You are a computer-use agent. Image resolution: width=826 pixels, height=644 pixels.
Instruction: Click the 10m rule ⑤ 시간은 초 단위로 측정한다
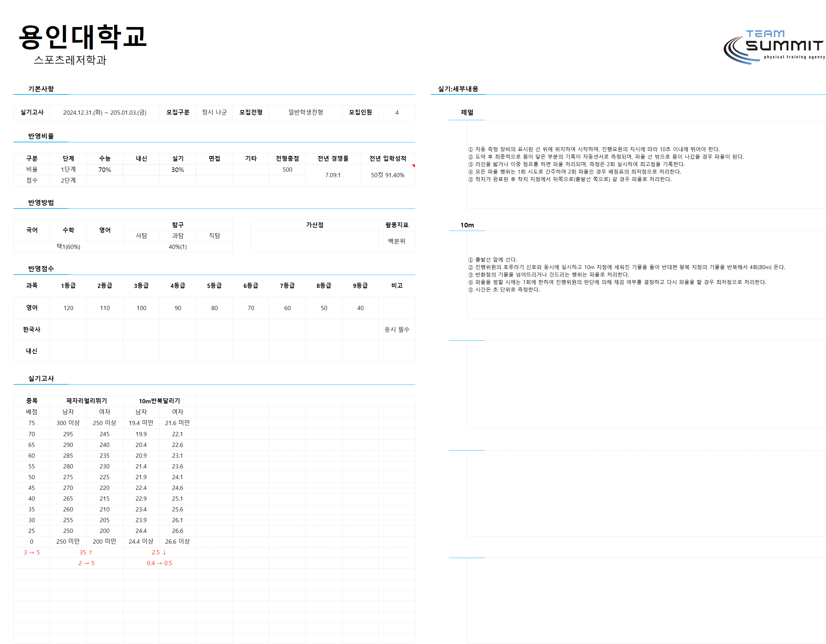[504, 290]
